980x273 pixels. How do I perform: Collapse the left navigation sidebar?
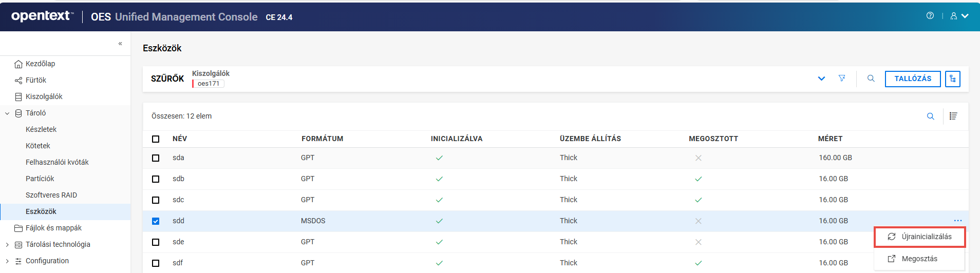(x=120, y=44)
